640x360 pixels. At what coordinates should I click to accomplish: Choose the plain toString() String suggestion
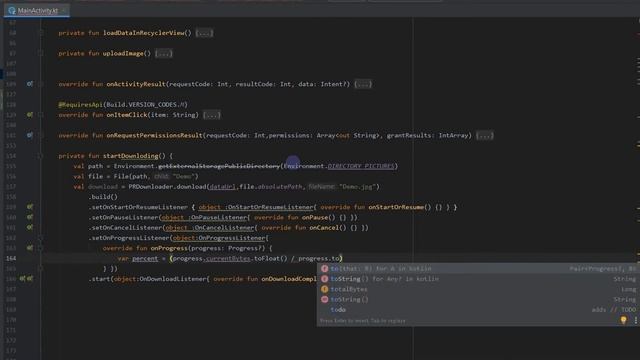[x=478, y=299]
